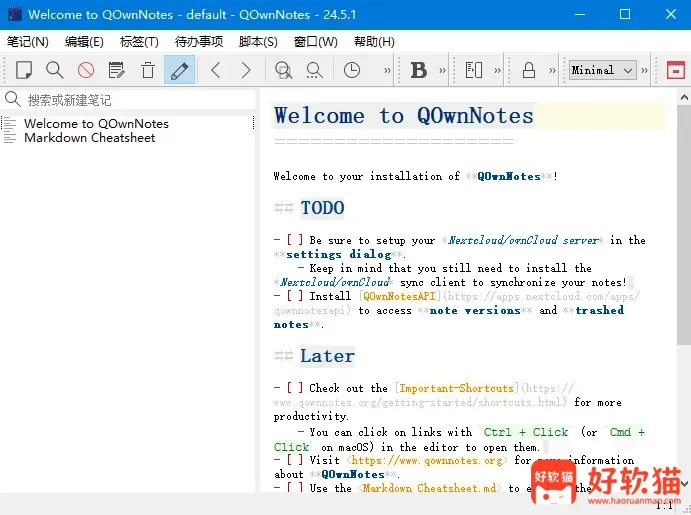Expand overflow chevron after clock icon
691x515 pixels.
pos(387,70)
